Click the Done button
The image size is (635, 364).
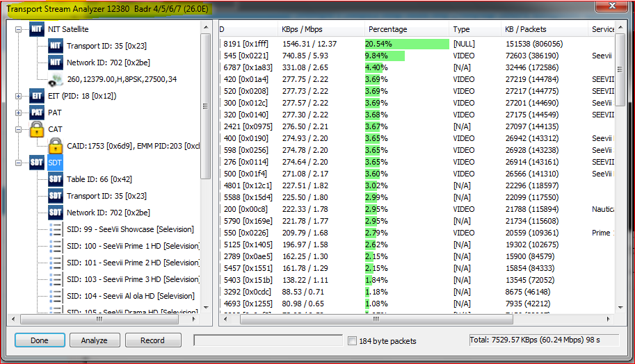point(40,340)
